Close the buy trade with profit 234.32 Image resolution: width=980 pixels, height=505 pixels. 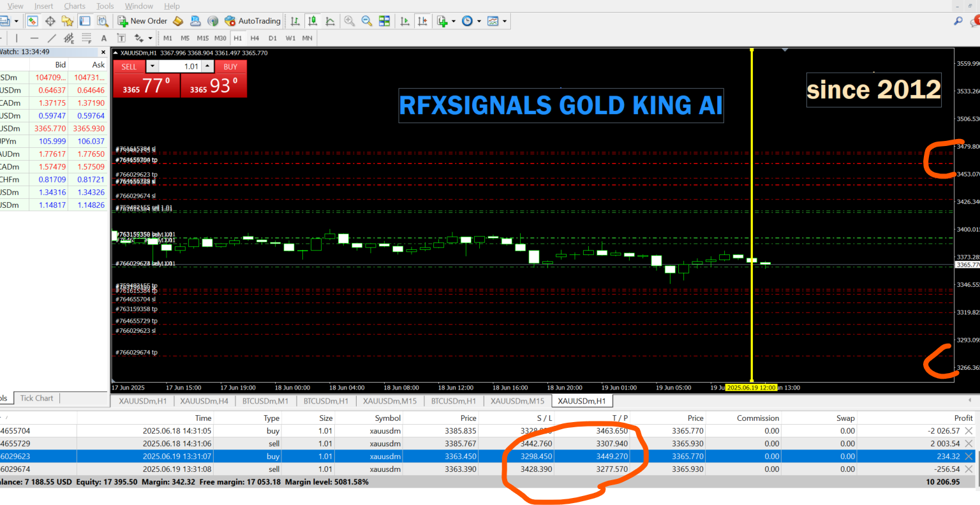click(969, 457)
